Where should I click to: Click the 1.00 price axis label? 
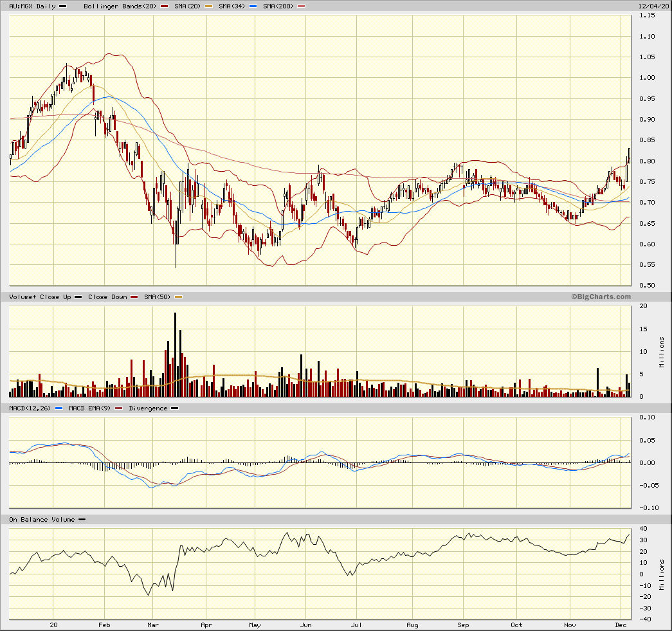click(647, 78)
